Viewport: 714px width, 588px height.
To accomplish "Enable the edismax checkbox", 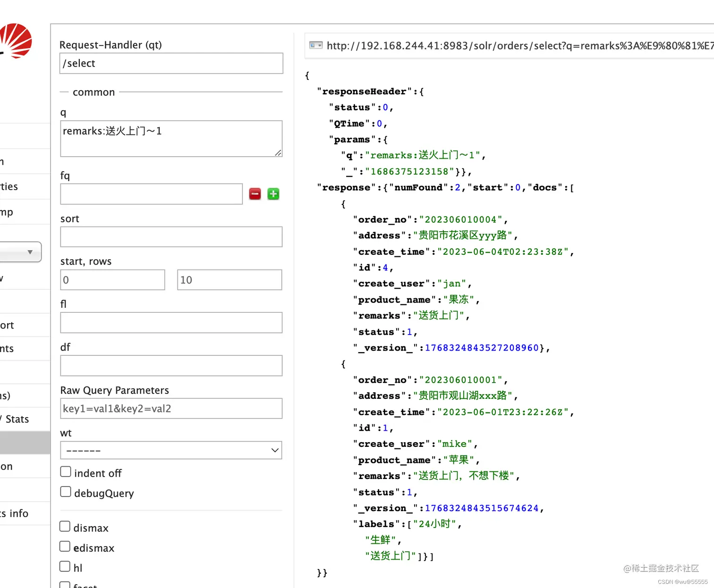I will click(x=65, y=546).
